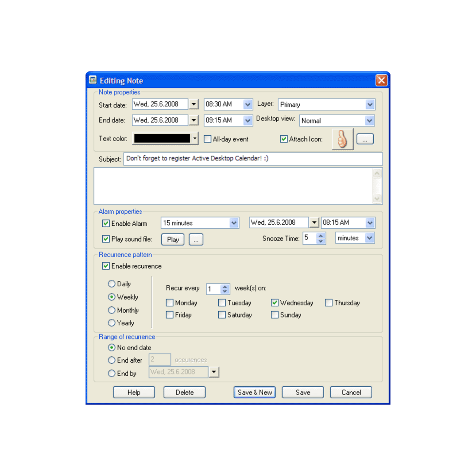Screen dimensions: 476x476
Task: Check the Saturday checkbox
Action: coord(222,315)
